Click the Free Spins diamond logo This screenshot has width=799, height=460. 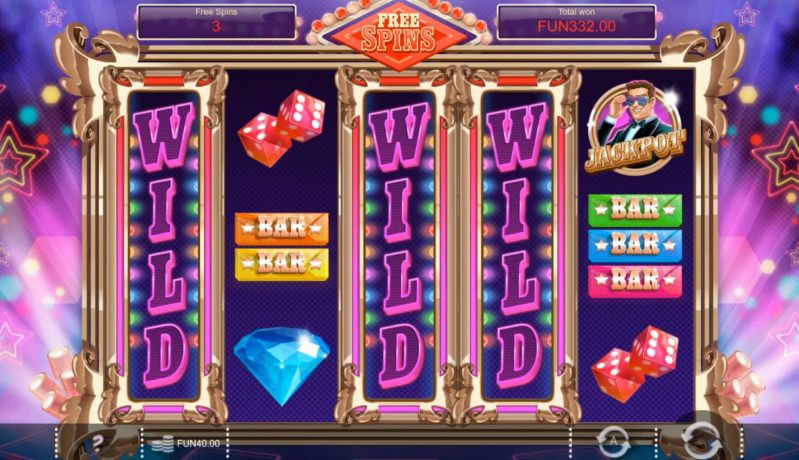[x=398, y=35]
